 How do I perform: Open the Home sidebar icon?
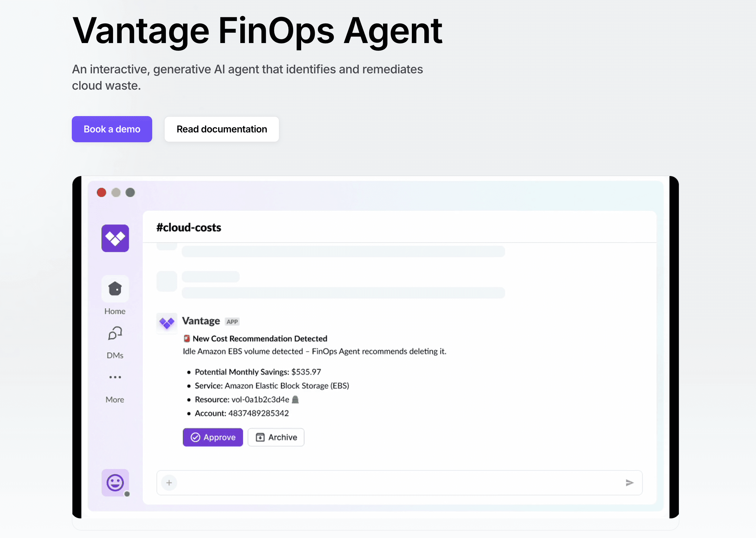tap(115, 289)
